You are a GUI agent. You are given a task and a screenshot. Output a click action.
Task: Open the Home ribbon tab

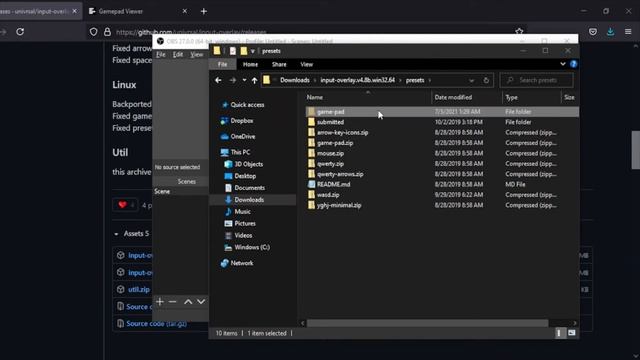pyautogui.click(x=250, y=64)
